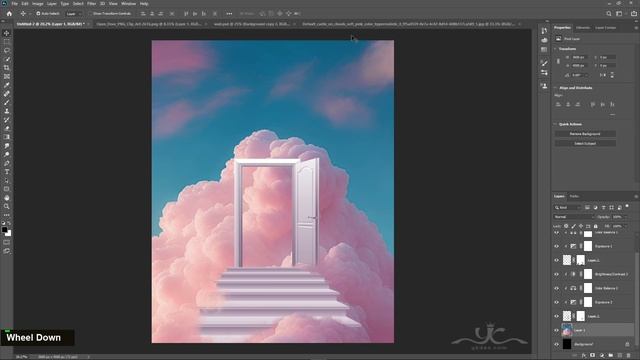Click the Exposure 2 layer mask thumbnail
Viewport: 640px width, 360px height.
click(588, 302)
